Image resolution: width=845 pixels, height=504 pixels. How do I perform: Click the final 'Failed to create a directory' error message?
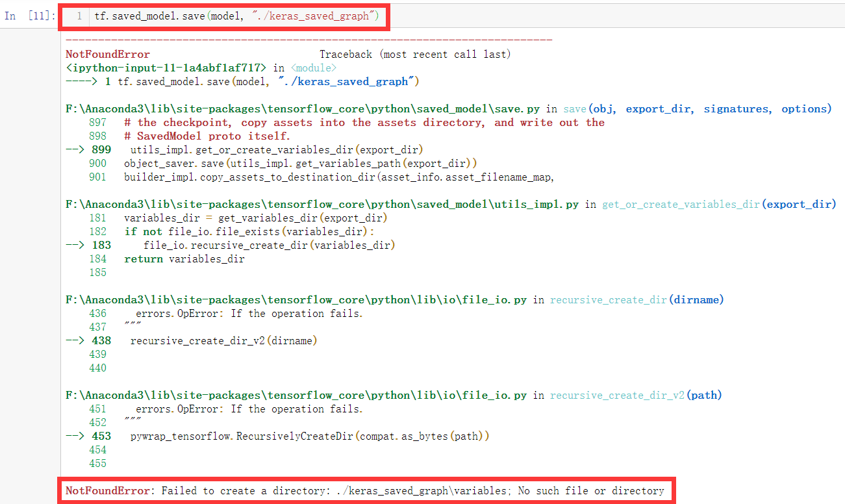pos(365,491)
